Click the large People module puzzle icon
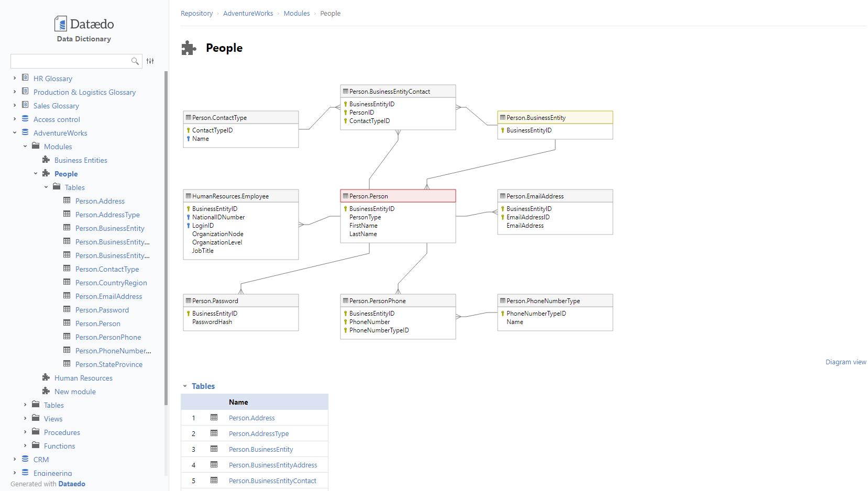Viewport: 868px width, 491px height. coord(189,48)
